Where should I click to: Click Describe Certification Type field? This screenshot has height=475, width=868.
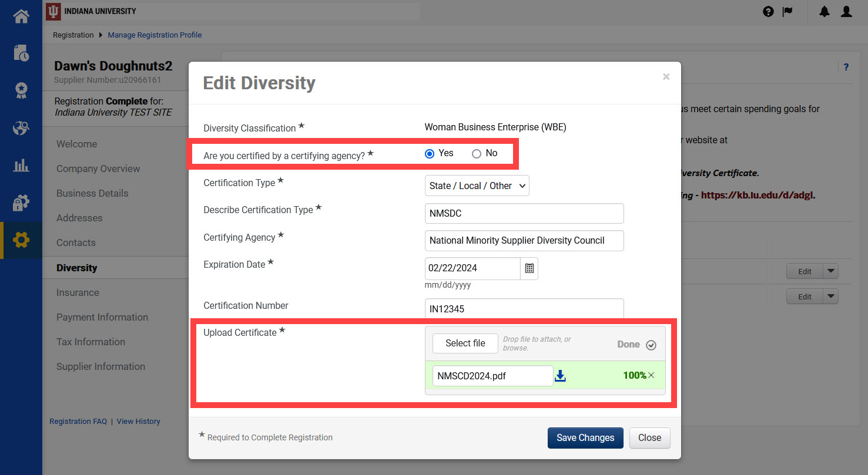(524, 213)
